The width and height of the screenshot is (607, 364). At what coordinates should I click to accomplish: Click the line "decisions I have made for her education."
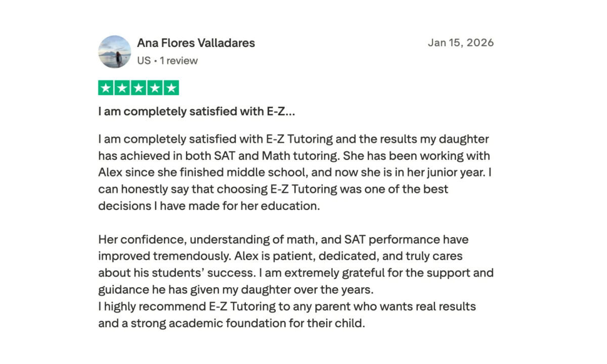coord(209,206)
